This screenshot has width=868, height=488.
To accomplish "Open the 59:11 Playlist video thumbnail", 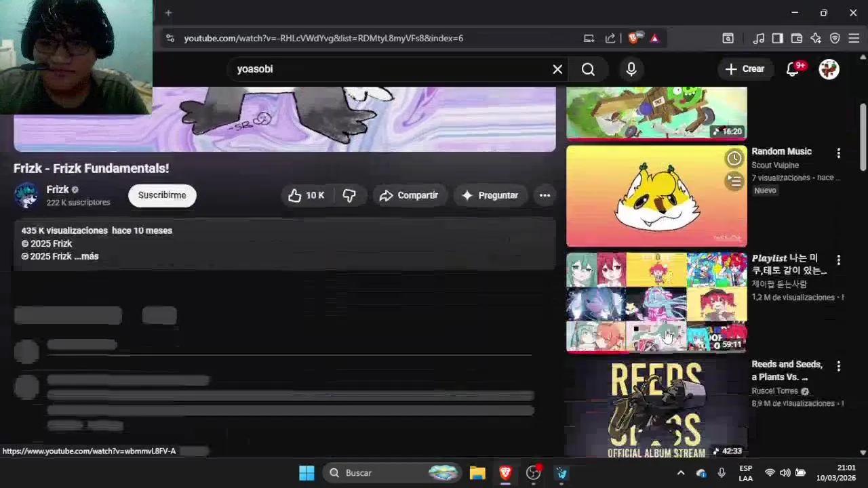I will coord(656,302).
